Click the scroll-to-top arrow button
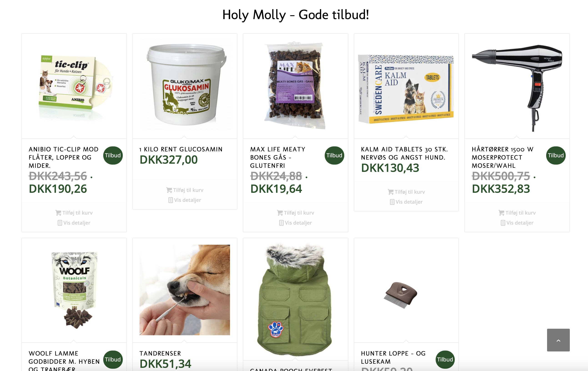 pos(558,340)
